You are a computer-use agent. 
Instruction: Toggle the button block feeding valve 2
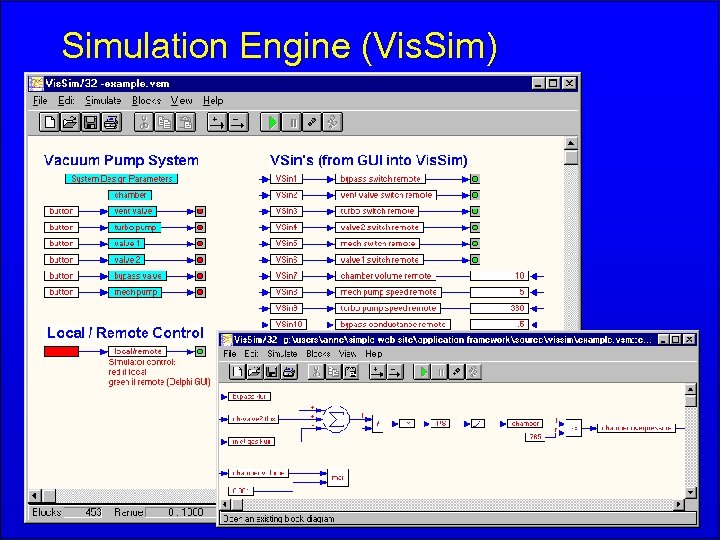click(61, 260)
